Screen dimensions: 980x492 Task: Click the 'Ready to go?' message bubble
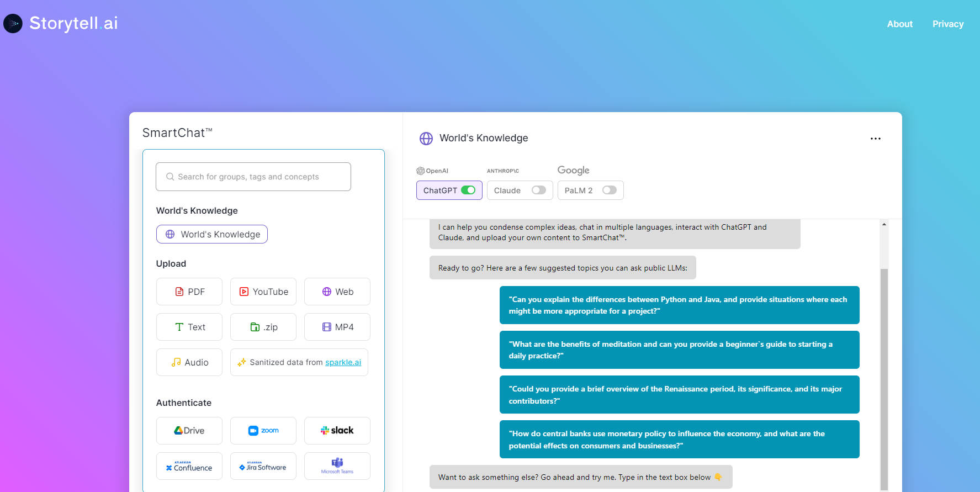[x=563, y=268]
